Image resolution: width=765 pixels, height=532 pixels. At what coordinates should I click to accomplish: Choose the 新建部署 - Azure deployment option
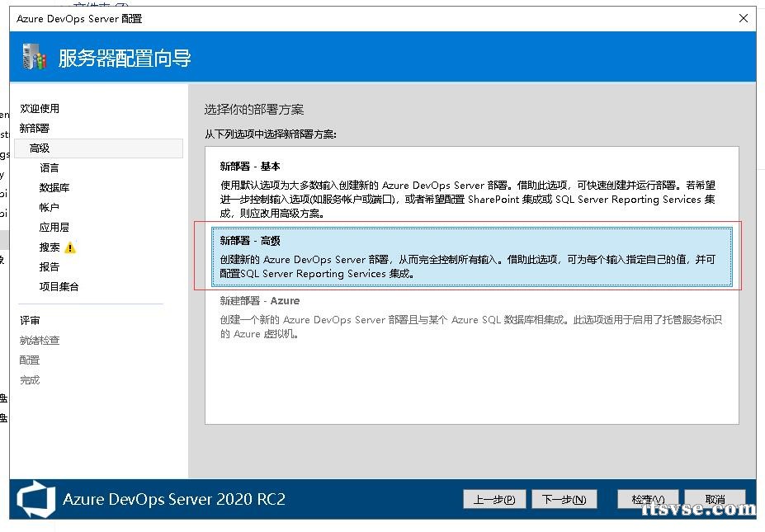point(472,317)
